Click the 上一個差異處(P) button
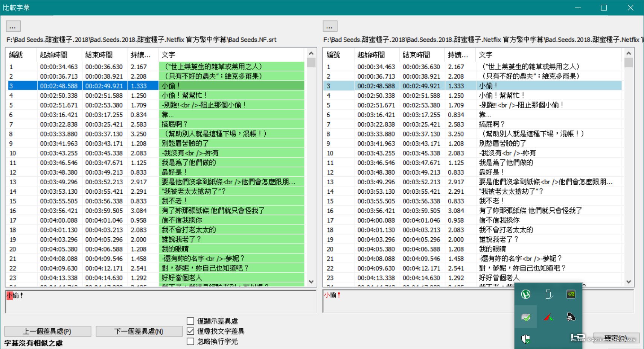Viewport: 644px width, 349px height. point(48,331)
